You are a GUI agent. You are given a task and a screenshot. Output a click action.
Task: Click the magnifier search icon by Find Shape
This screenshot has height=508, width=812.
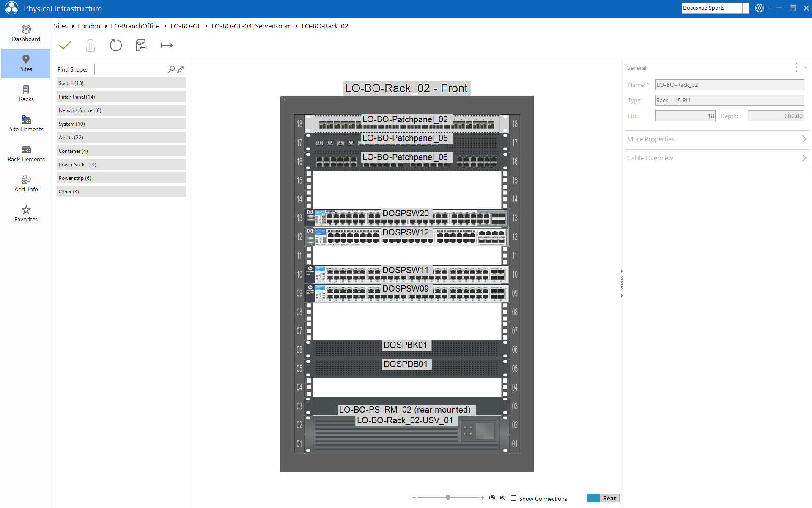(x=171, y=69)
